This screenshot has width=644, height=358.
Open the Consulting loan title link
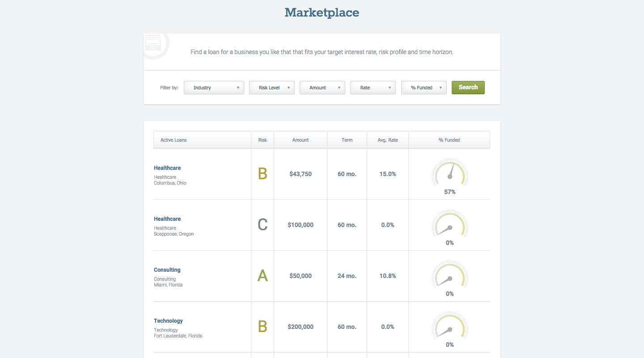click(x=167, y=270)
